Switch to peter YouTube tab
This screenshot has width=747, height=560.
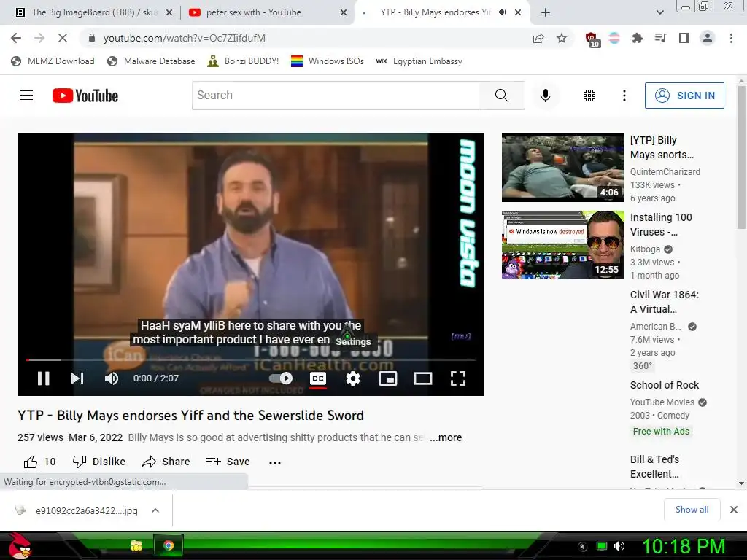(x=268, y=12)
